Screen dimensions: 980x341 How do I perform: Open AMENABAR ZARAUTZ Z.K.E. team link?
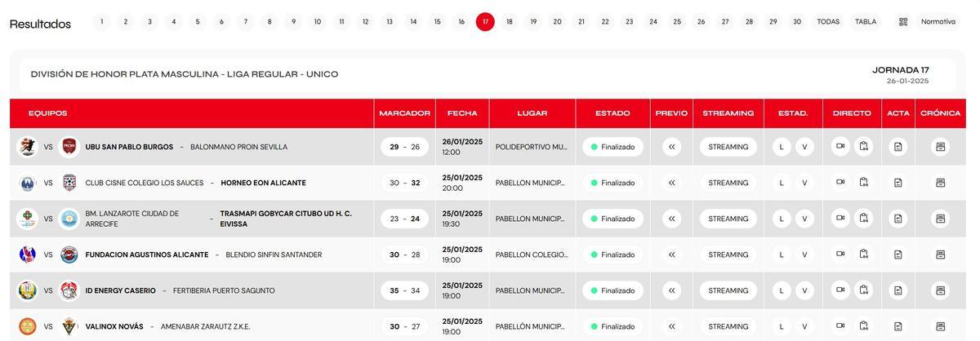point(205,326)
